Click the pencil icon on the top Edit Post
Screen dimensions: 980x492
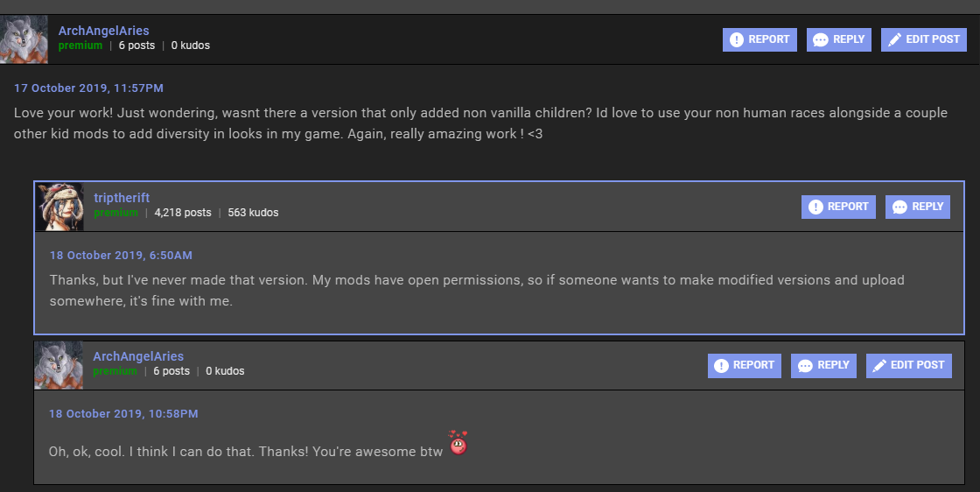(894, 39)
